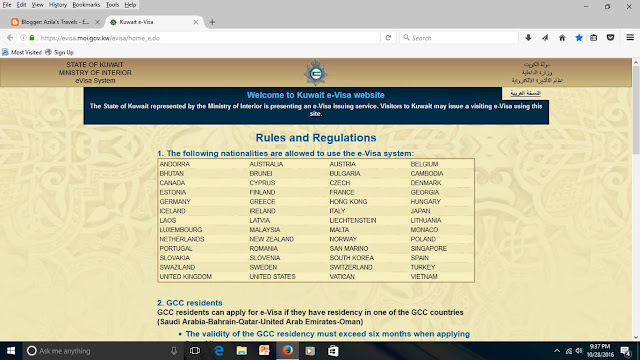Image resolution: width=640 pixels, height=360 pixels.
Task: Open the Firefox hamburger menu
Action: pyautogui.click(x=630, y=38)
